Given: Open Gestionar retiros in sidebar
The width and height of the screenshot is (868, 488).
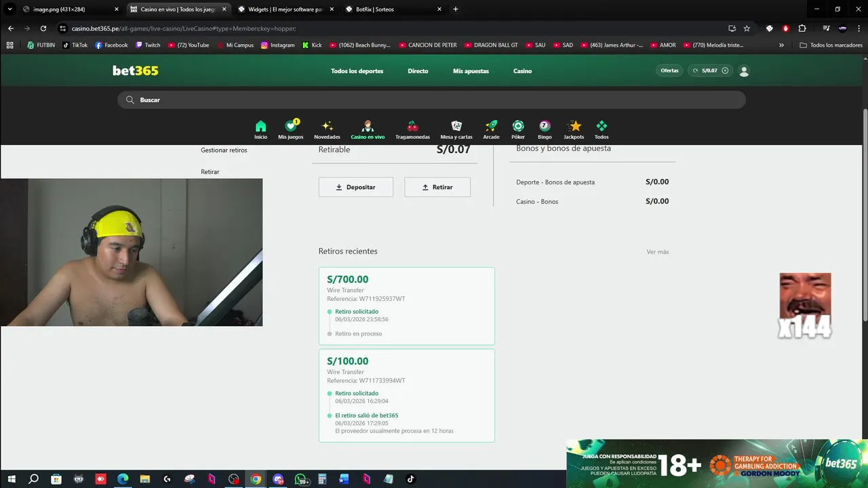Looking at the screenshot, I should click(224, 150).
